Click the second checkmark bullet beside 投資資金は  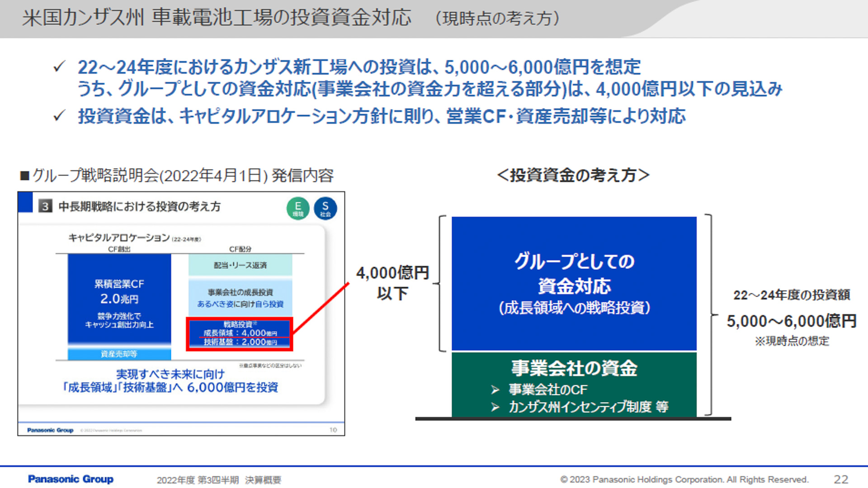59,116
